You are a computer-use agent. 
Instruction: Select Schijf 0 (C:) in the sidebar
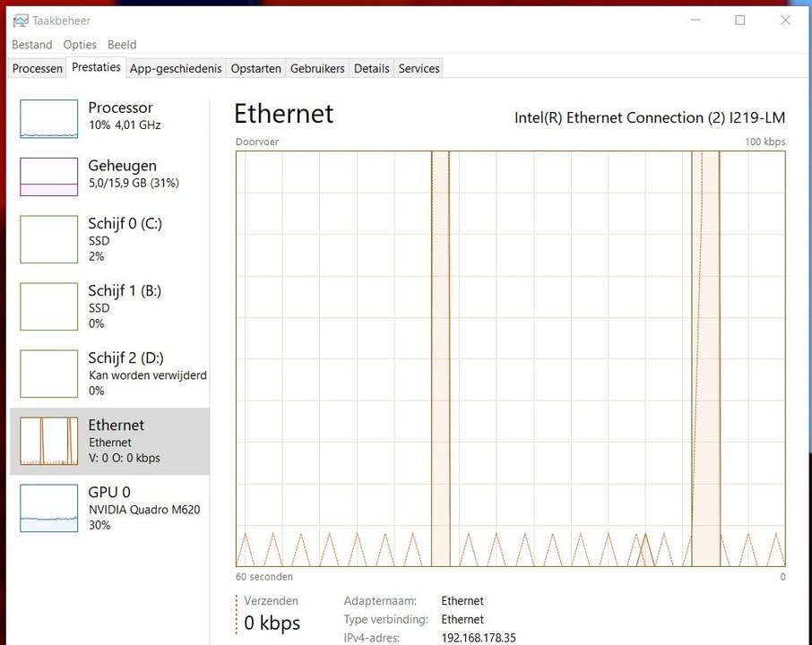[x=125, y=224]
